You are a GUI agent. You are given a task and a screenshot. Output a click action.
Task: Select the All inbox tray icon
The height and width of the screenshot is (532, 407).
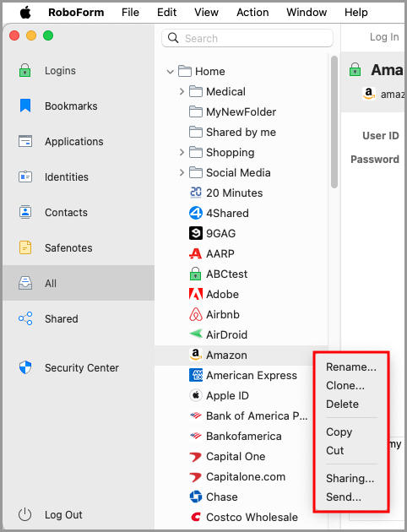click(25, 283)
